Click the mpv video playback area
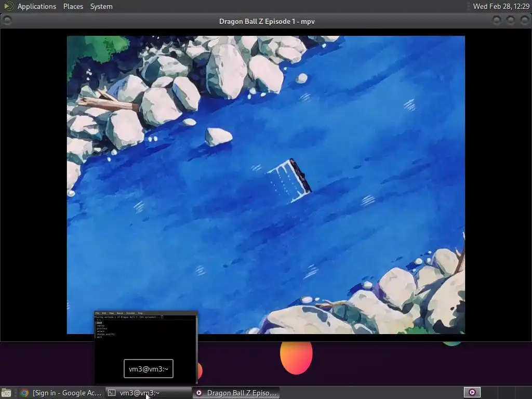The height and width of the screenshot is (399, 532). pyautogui.click(x=265, y=185)
